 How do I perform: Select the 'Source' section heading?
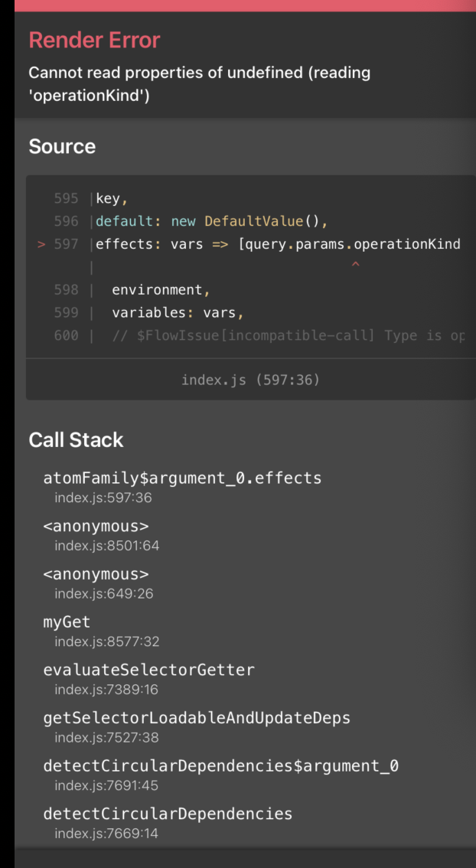[62, 147]
